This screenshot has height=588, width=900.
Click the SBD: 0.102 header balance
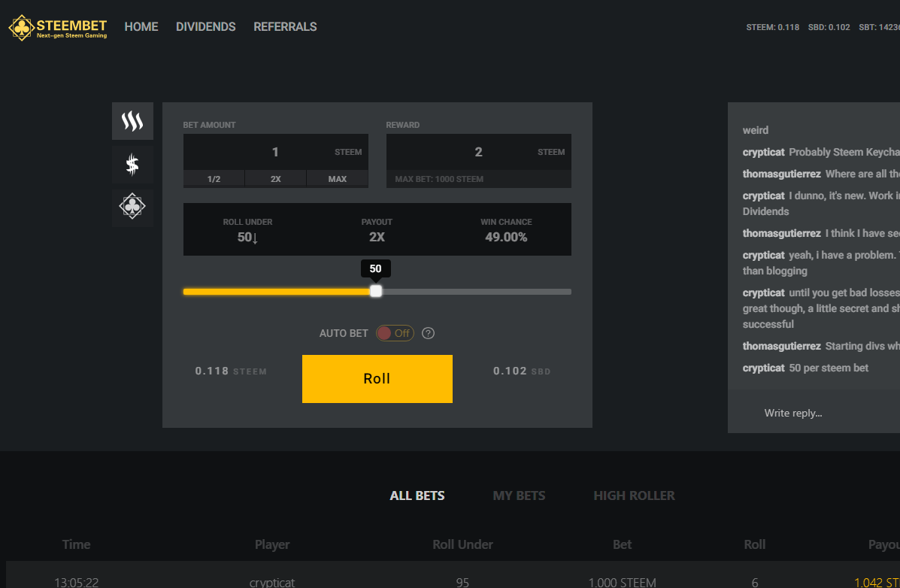[x=829, y=27]
